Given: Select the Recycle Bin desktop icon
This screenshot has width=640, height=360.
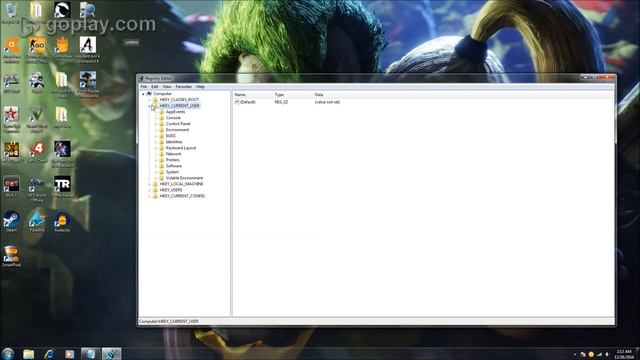Looking at the screenshot, I should (11, 11).
